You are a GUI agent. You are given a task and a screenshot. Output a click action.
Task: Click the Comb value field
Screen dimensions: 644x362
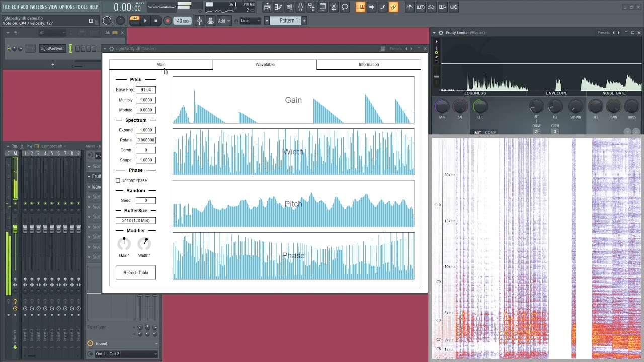pyautogui.click(x=146, y=150)
